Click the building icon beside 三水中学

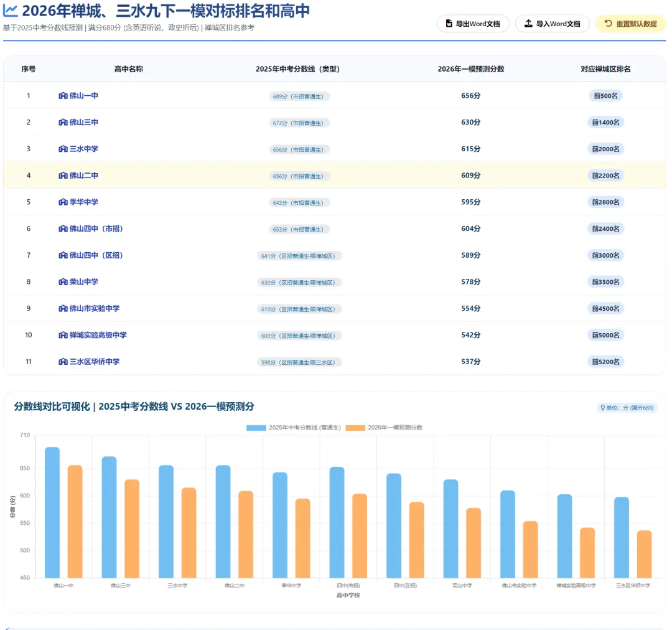click(x=63, y=149)
